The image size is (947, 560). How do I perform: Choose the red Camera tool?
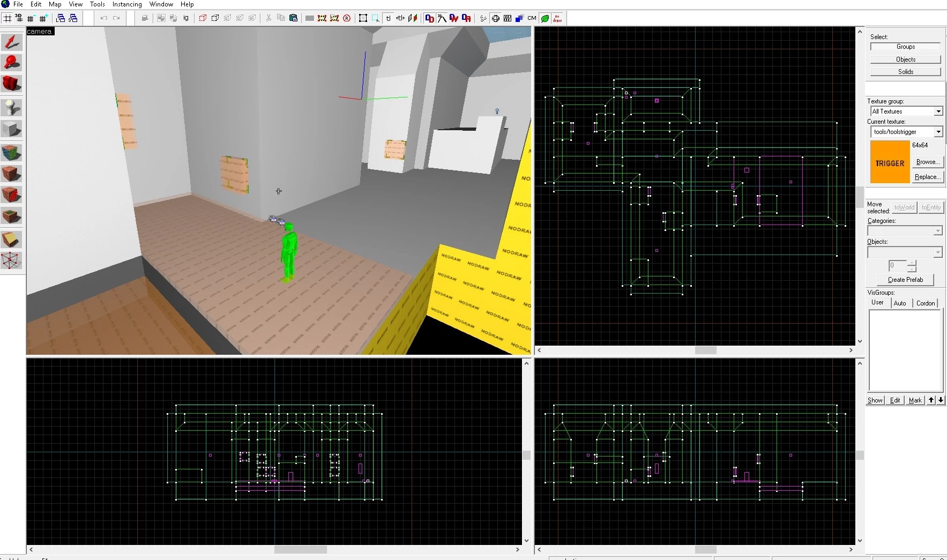coord(11,84)
